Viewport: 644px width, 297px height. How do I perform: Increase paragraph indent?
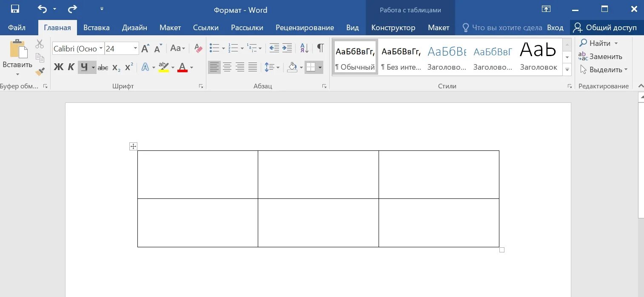click(x=287, y=48)
